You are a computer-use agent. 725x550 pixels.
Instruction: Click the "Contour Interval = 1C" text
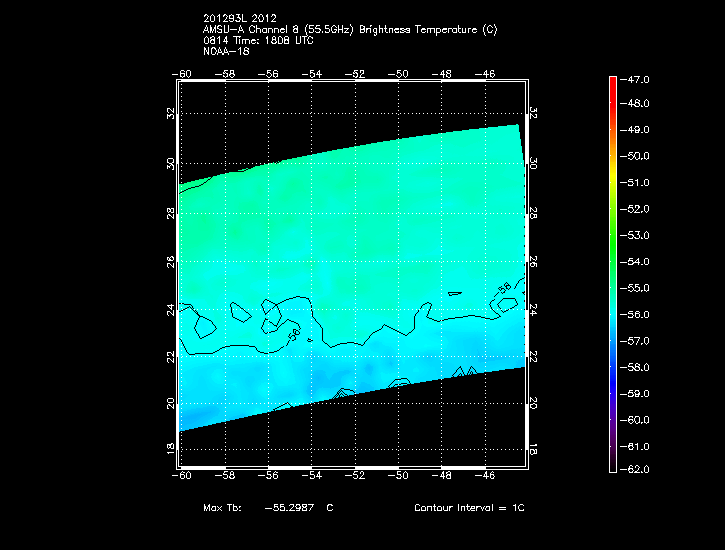469,509
